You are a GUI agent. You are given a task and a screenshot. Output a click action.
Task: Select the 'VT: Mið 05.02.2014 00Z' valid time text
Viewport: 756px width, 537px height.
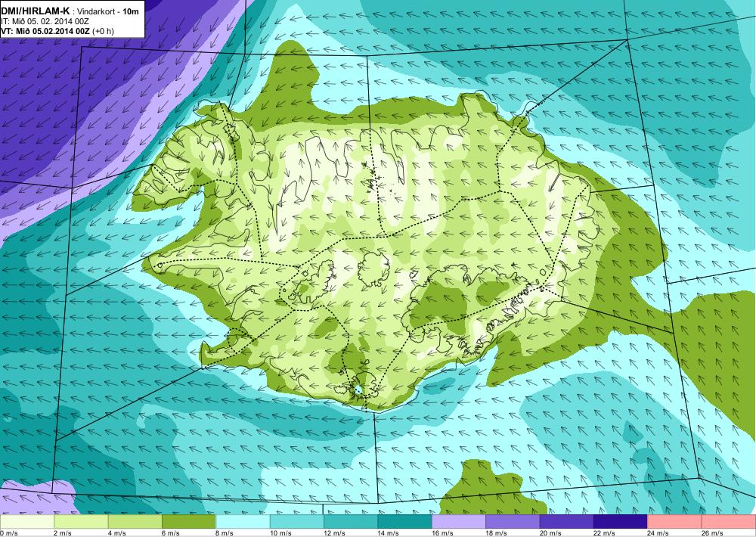45,31
